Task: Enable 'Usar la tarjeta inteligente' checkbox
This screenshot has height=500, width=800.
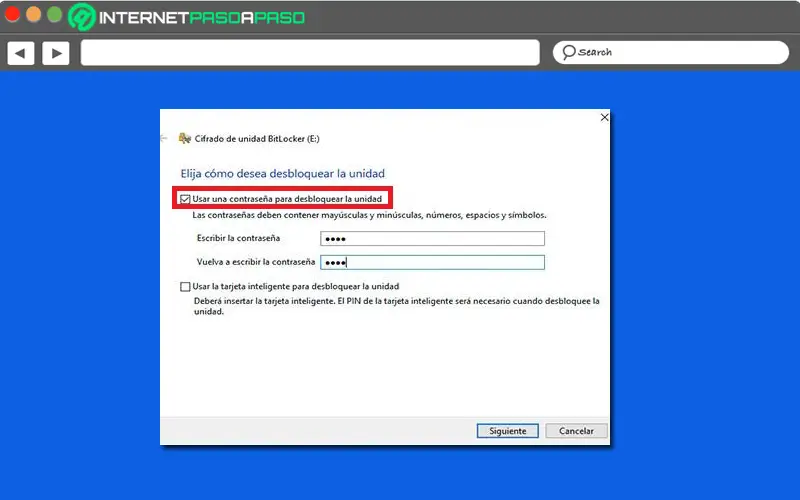Action: coord(185,287)
